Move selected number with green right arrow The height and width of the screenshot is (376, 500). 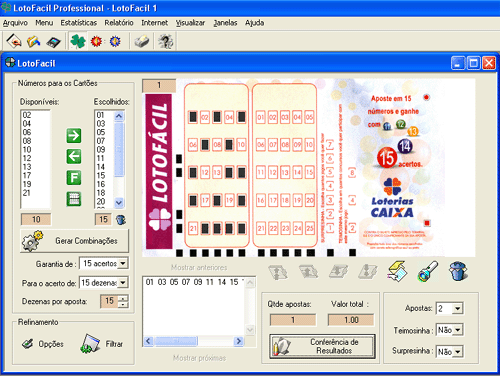[74, 136]
